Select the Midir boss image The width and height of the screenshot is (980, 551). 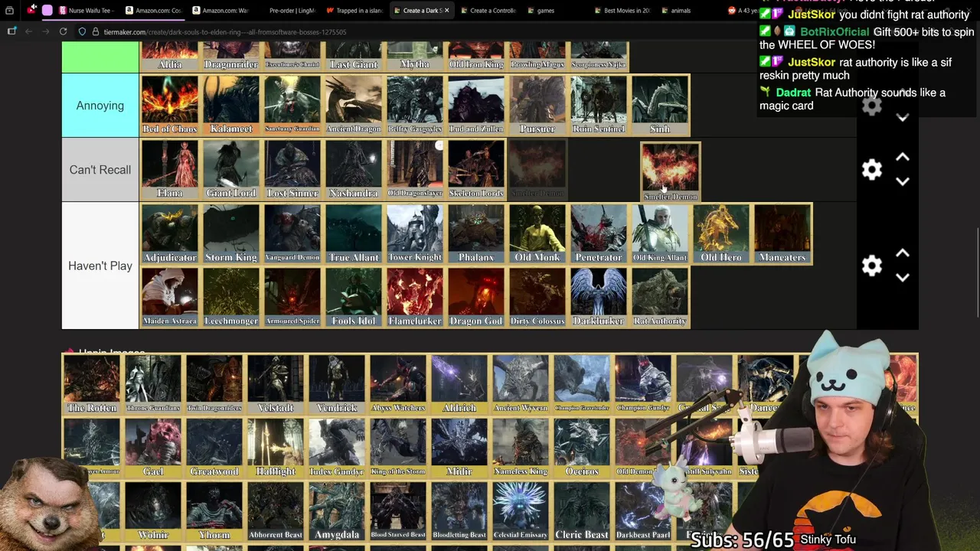(459, 448)
